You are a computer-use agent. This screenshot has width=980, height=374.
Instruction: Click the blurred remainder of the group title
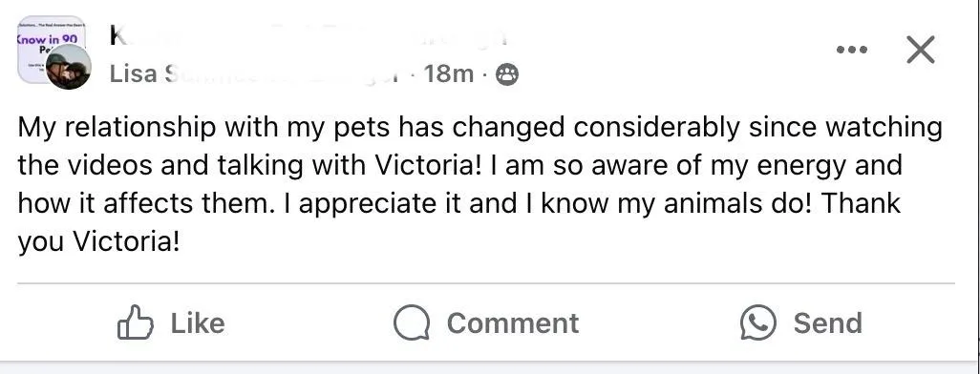point(312,36)
